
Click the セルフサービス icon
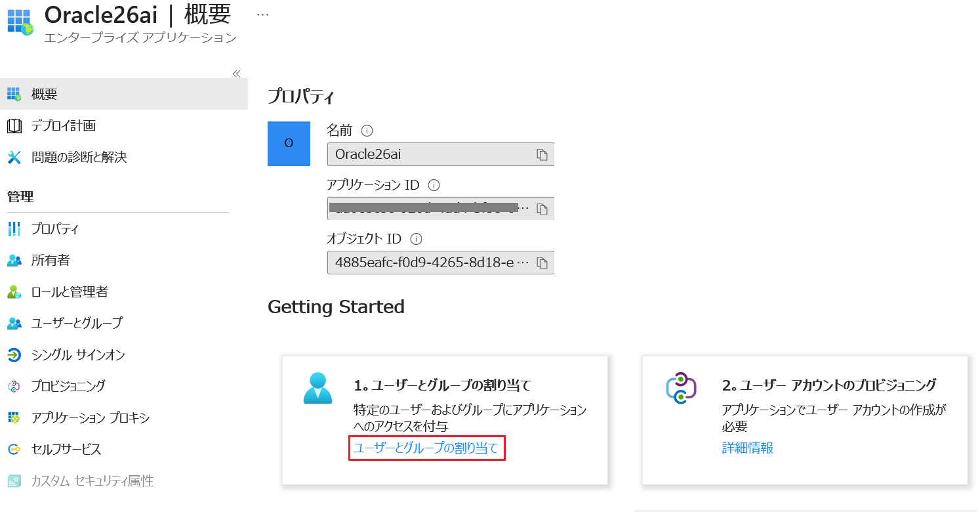tap(14, 450)
